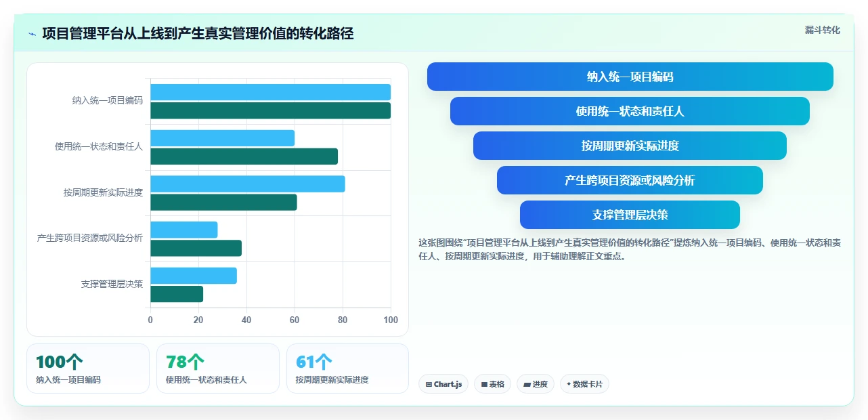Click the 漏斗转化 label in the header

(x=823, y=30)
